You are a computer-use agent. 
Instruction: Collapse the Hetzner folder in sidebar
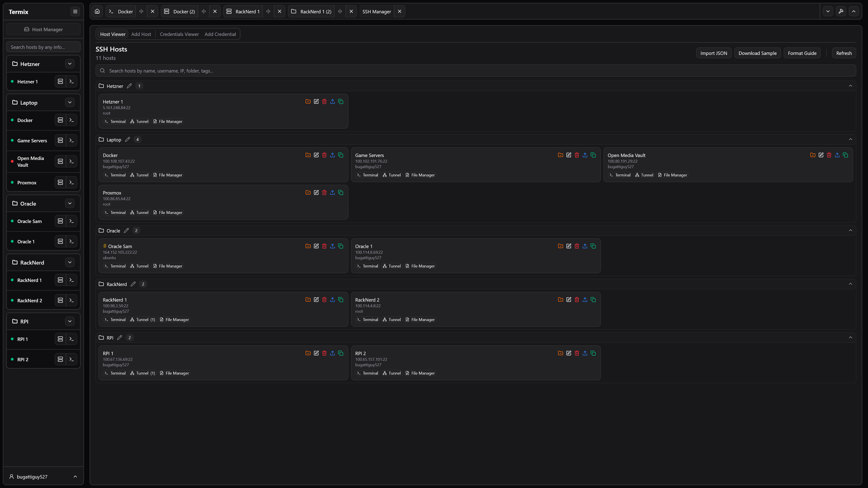pos(70,64)
